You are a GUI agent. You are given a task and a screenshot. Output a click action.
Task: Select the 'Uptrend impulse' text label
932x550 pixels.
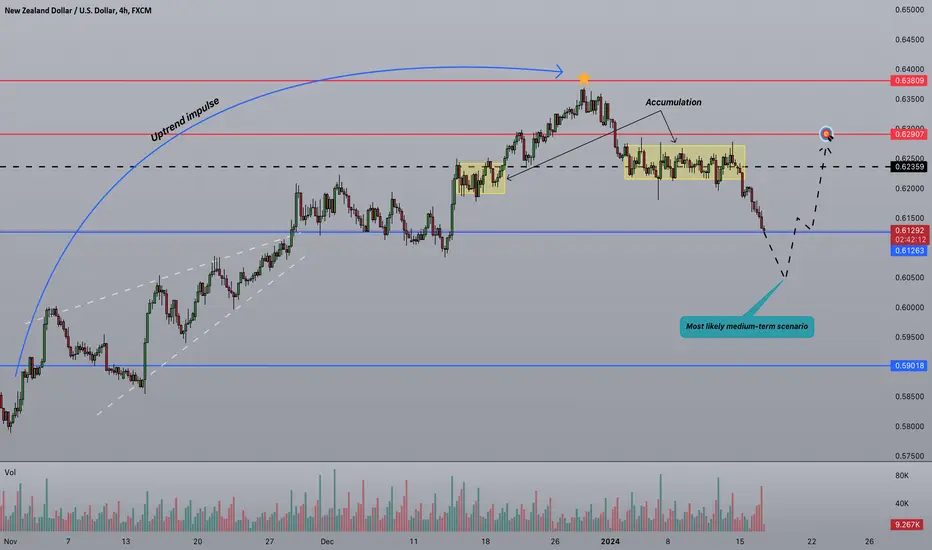(x=185, y=120)
